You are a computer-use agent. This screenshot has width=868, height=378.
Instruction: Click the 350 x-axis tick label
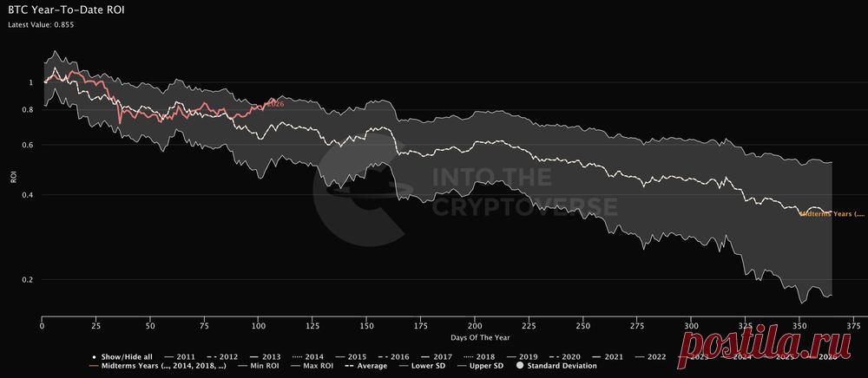[x=799, y=326]
